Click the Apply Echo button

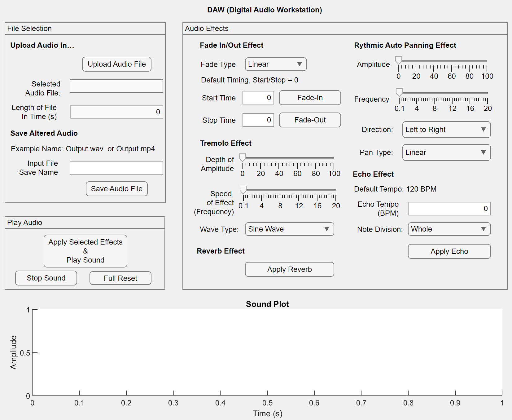tap(449, 251)
